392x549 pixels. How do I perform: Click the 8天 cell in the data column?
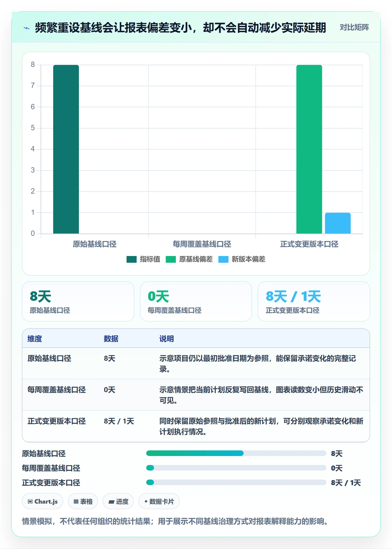pos(109,358)
